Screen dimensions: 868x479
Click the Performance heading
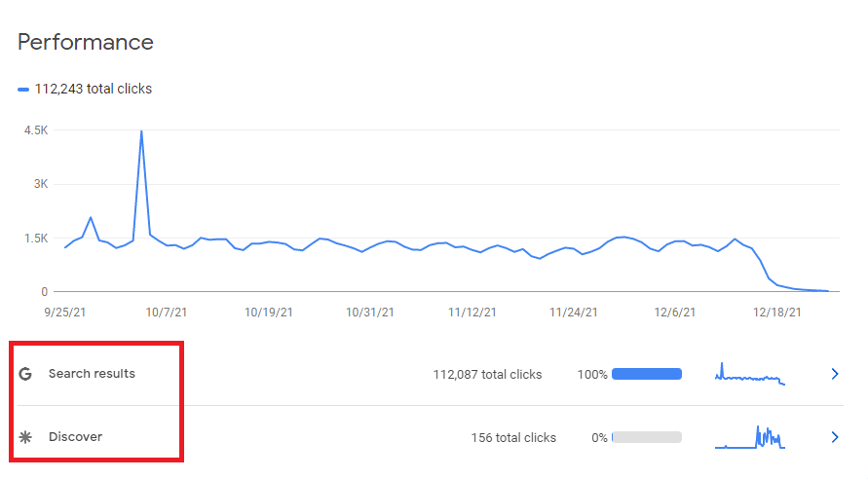[x=86, y=43]
